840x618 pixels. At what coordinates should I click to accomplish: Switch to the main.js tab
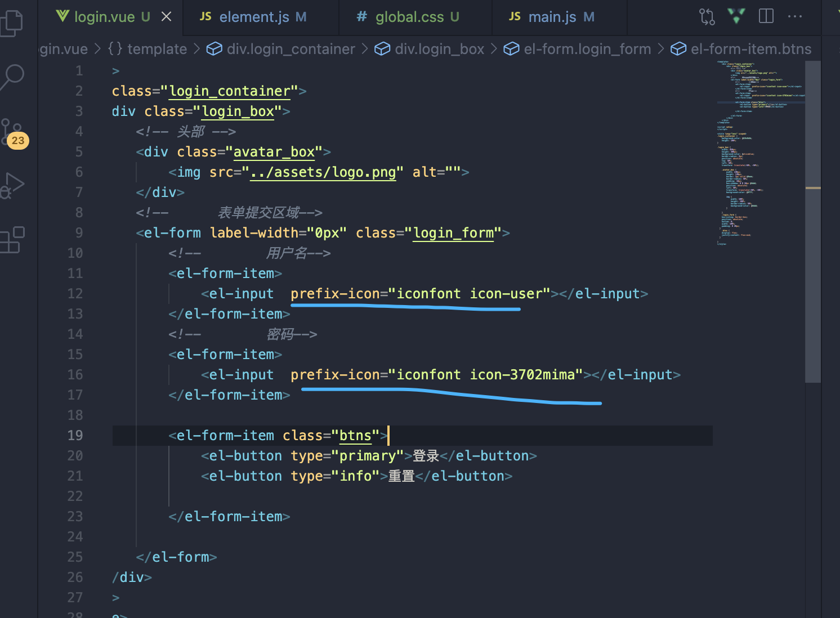point(560,17)
